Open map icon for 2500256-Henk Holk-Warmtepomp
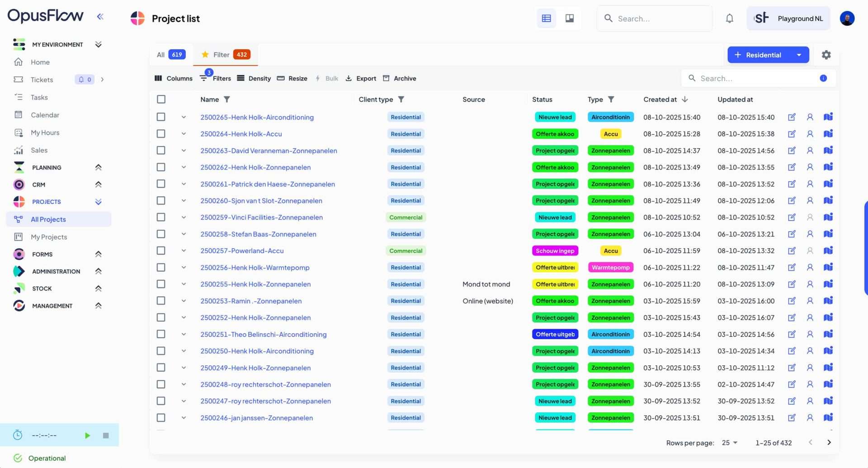 [828, 267]
